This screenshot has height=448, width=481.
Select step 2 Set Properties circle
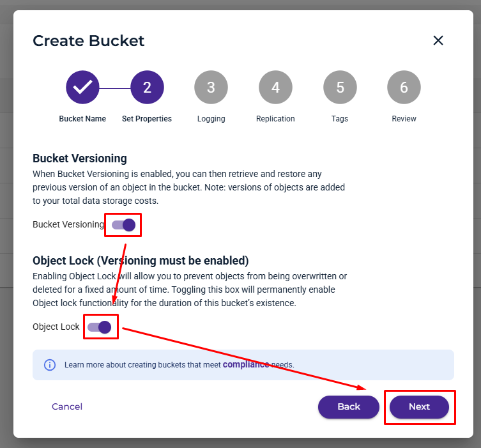(x=148, y=88)
